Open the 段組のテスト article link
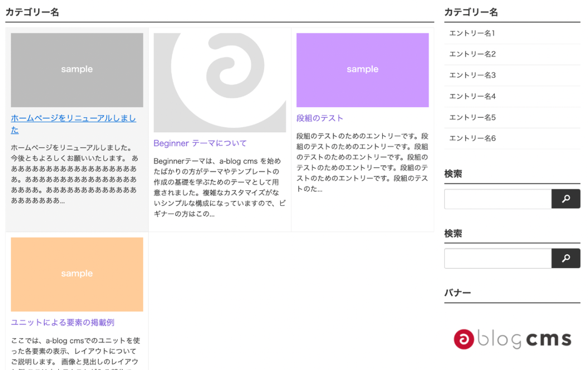588x370 pixels. [320, 118]
